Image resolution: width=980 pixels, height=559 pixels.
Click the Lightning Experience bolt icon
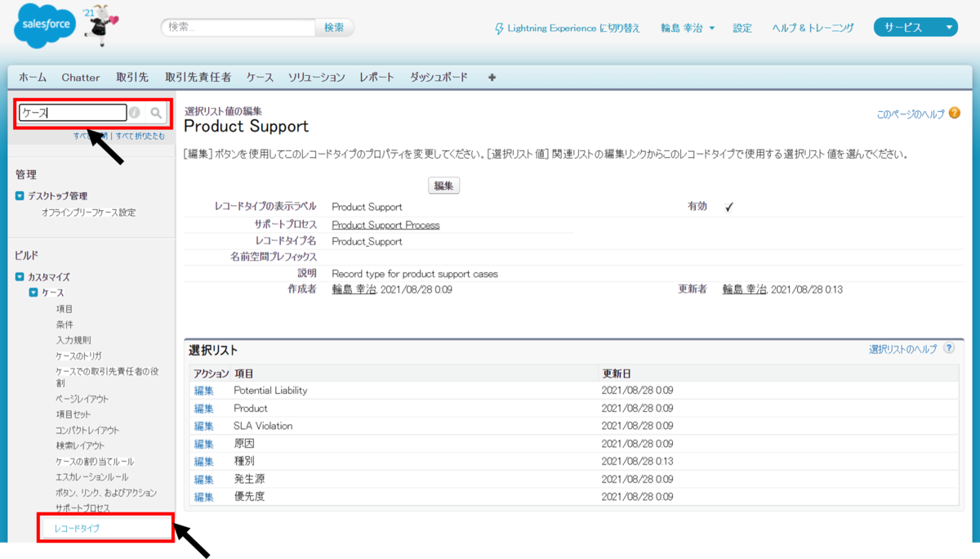point(499,29)
